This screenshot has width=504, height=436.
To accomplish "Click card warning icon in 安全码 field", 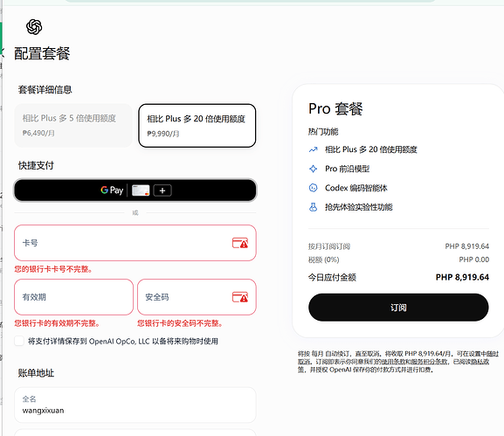I will click(x=240, y=297).
